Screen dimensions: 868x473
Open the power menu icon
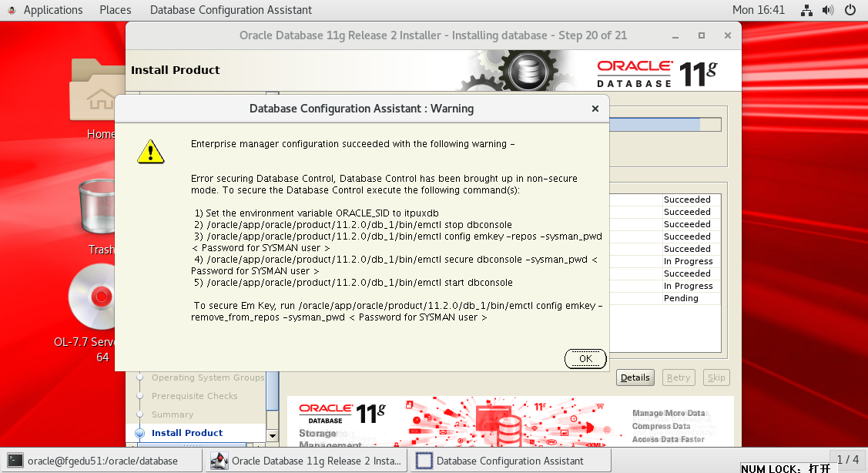pyautogui.click(x=850, y=10)
